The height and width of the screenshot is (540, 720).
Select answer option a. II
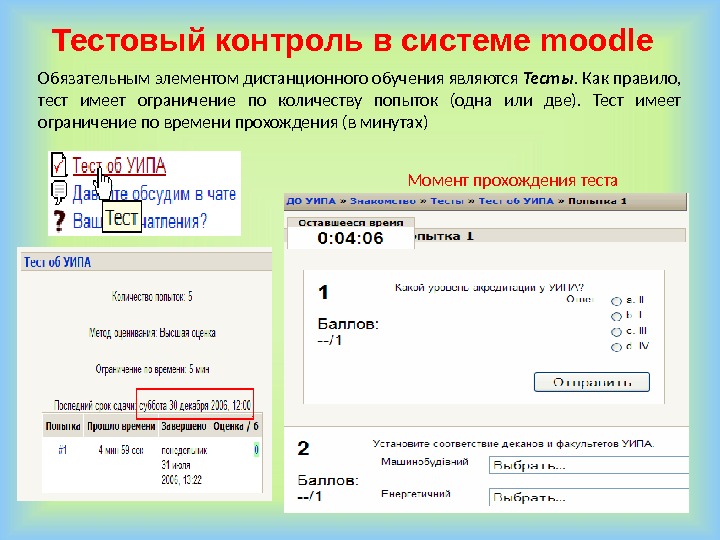[616, 301]
